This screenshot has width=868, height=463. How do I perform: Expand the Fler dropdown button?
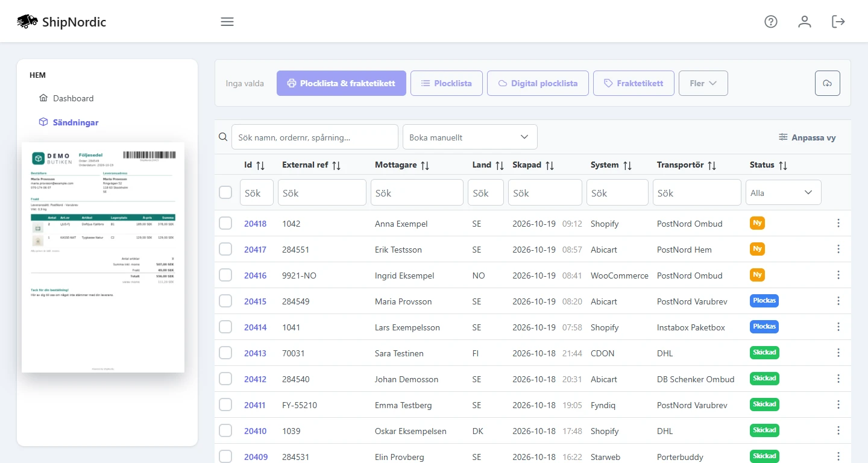(x=703, y=83)
